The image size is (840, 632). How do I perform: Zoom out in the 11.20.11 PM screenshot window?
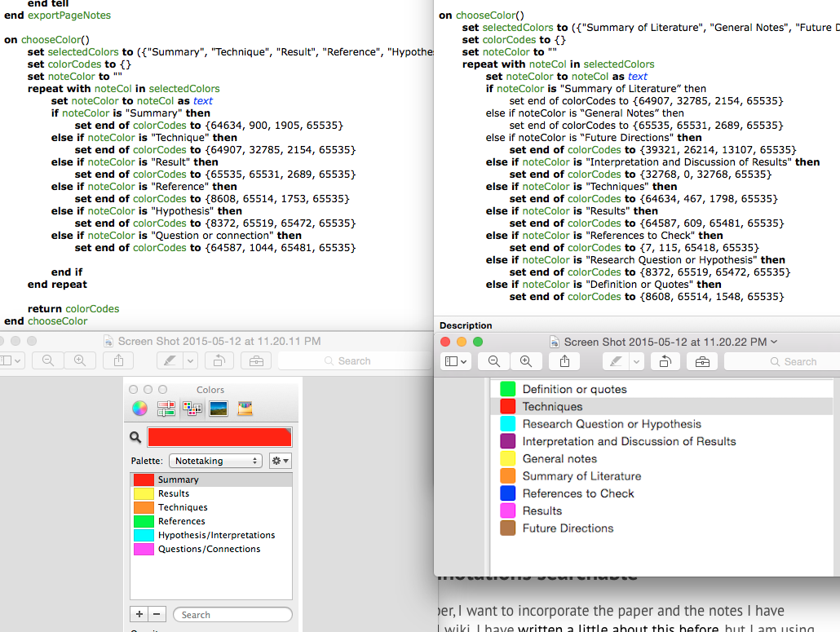[x=48, y=360]
